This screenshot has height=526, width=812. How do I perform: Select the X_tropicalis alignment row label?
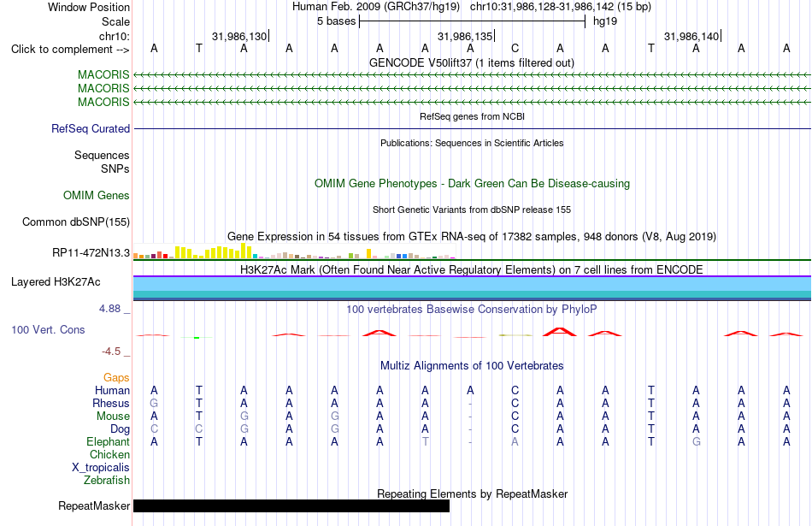101,468
